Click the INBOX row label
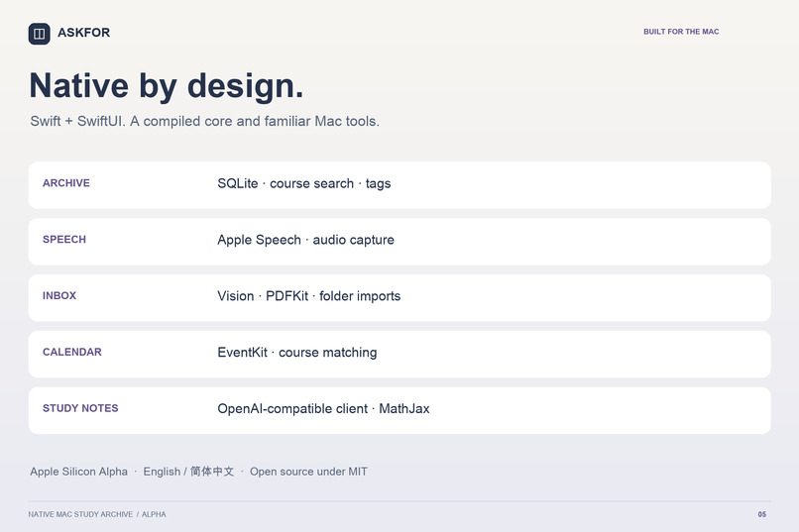Image resolution: width=799 pixels, height=532 pixels. pos(59,296)
